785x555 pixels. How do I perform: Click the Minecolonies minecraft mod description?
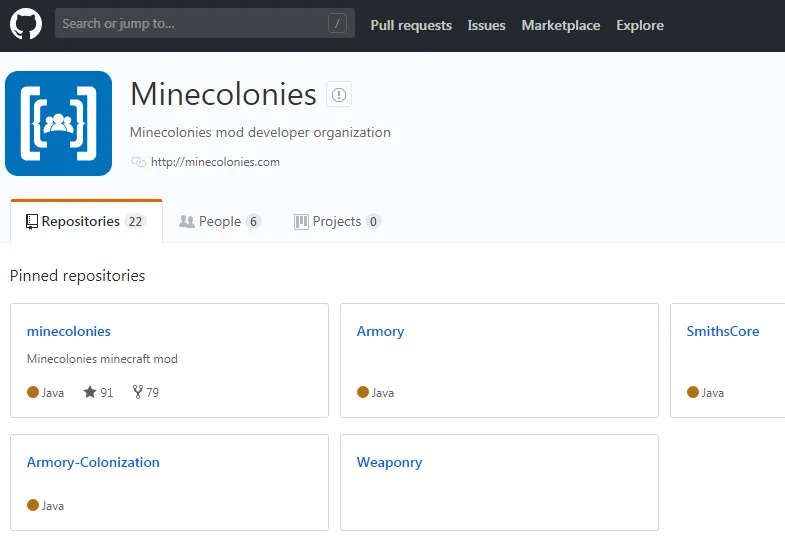(102, 359)
